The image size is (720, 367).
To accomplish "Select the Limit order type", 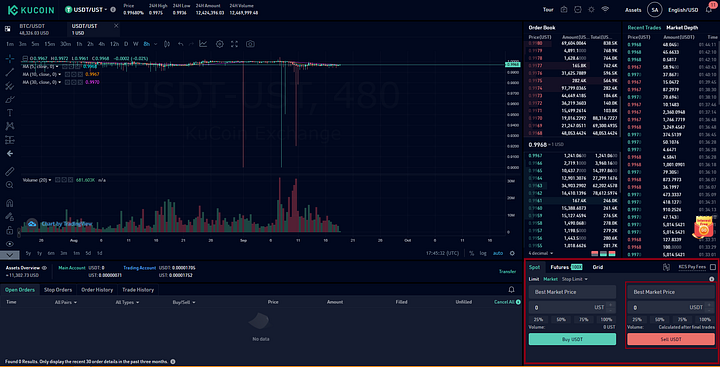I will point(533,279).
